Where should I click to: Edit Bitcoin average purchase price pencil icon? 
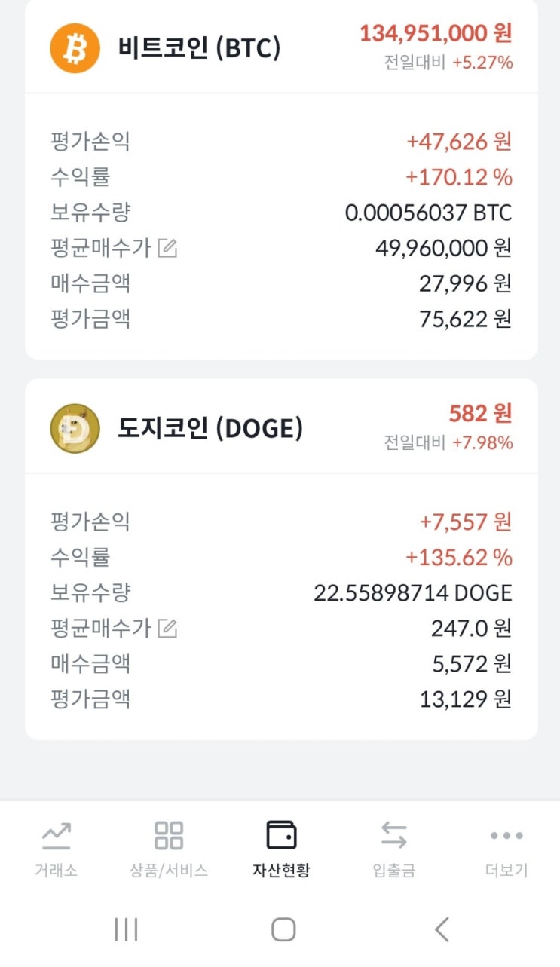167,248
